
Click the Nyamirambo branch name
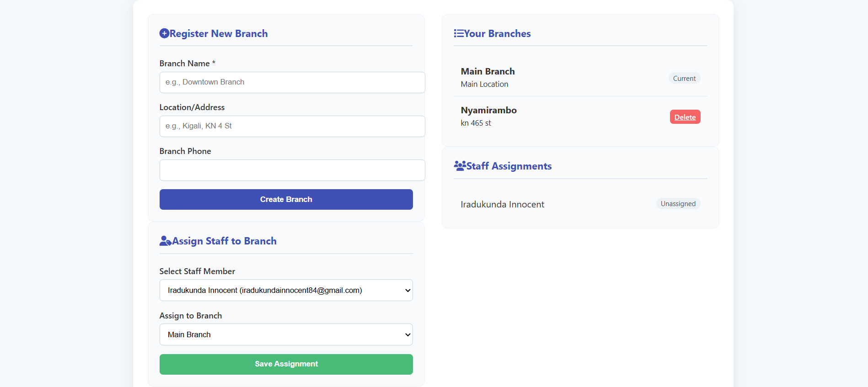488,110
